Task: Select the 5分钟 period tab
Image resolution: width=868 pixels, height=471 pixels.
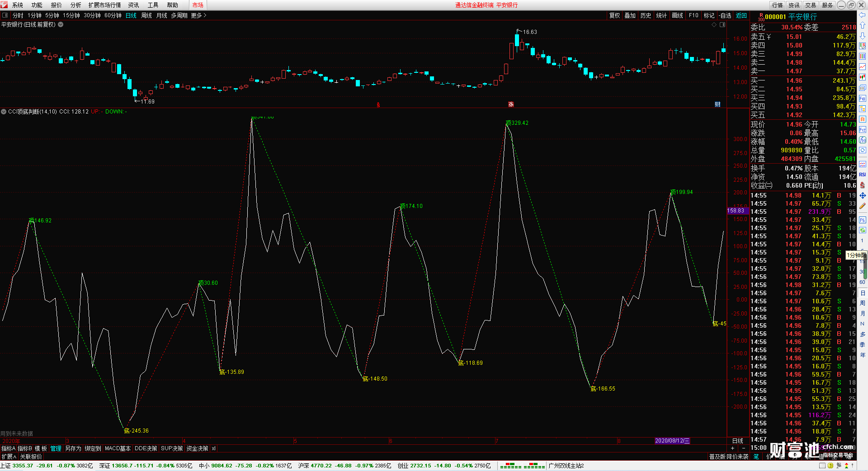Action: coord(52,15)
